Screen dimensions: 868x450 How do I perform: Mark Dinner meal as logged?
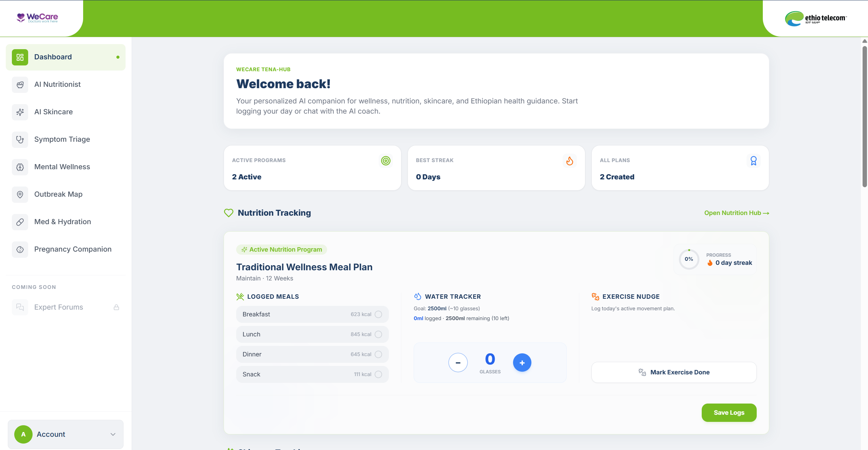click(378, 354)
